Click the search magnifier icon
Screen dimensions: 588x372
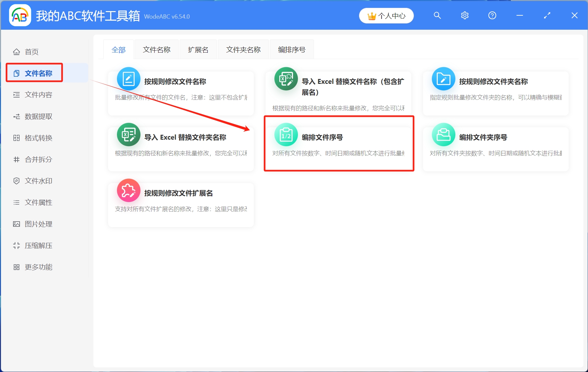(437, 15)
